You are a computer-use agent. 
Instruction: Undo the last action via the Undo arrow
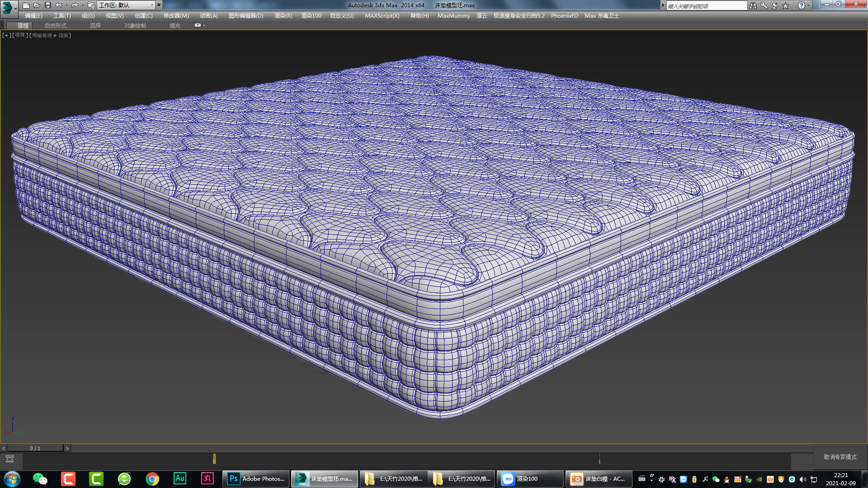58,5
